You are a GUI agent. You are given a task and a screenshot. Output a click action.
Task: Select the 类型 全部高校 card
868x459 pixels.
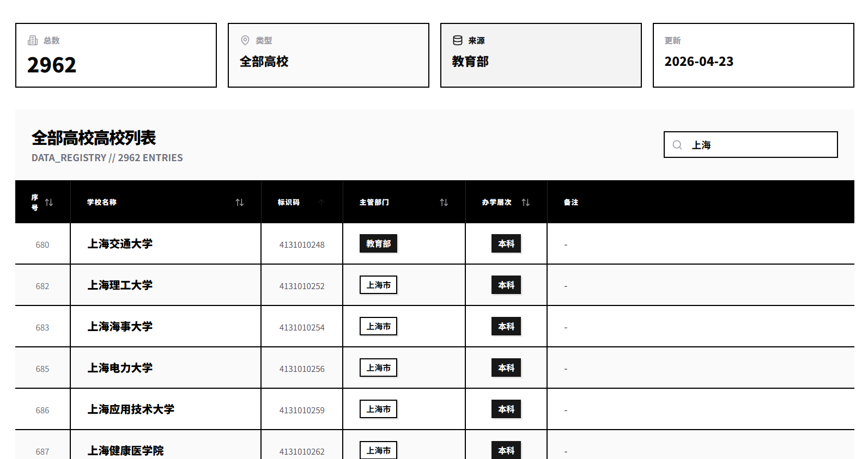[328, 55]
